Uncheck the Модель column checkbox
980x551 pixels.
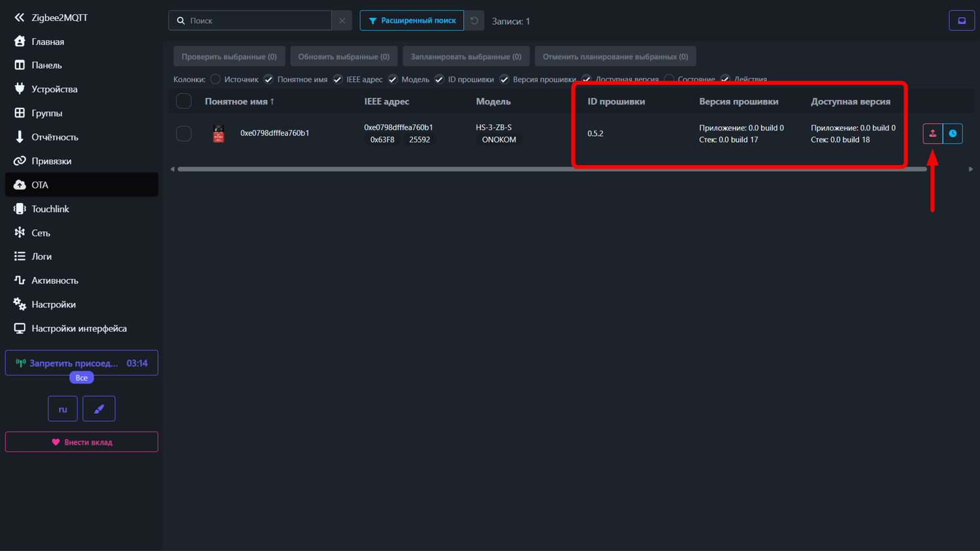[x=393, y=80]
